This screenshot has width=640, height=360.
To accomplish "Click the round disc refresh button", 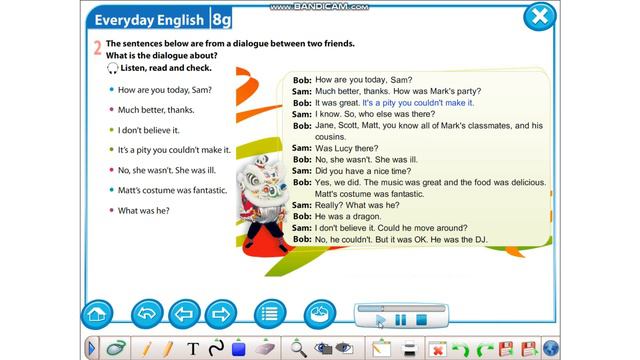I will (x=320, y=314).
